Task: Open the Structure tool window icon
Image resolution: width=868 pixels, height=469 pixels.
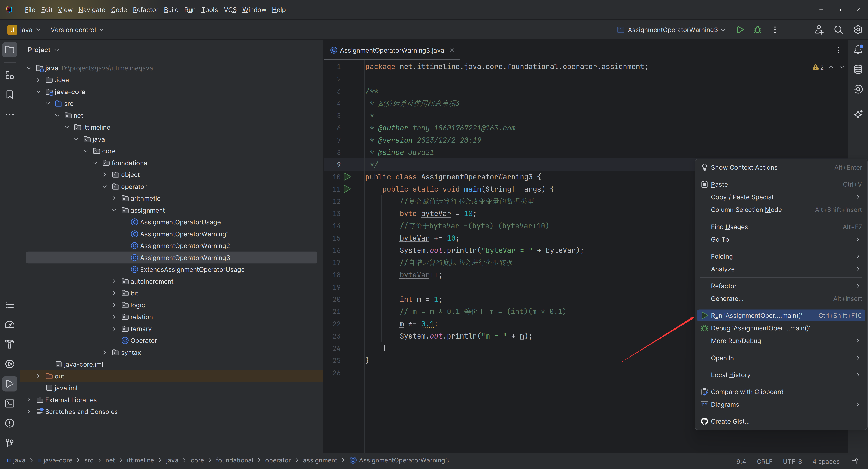Action: [10, 75]
